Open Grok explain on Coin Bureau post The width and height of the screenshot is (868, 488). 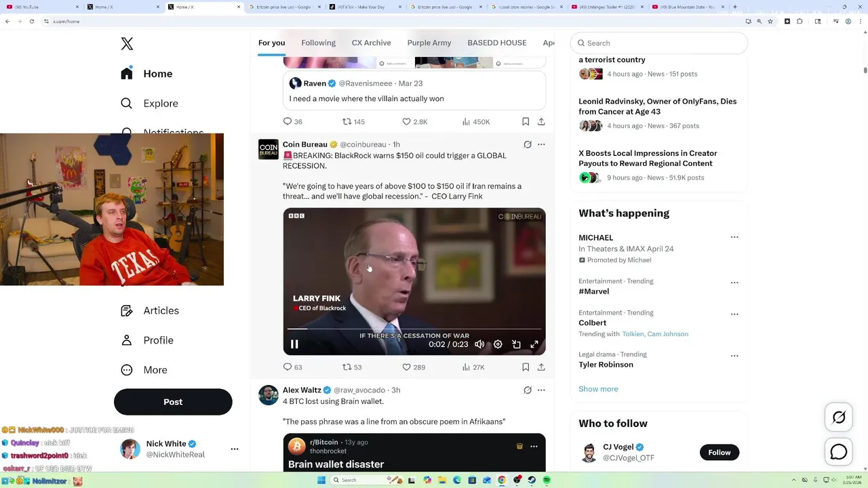click(x=527, y=144)
